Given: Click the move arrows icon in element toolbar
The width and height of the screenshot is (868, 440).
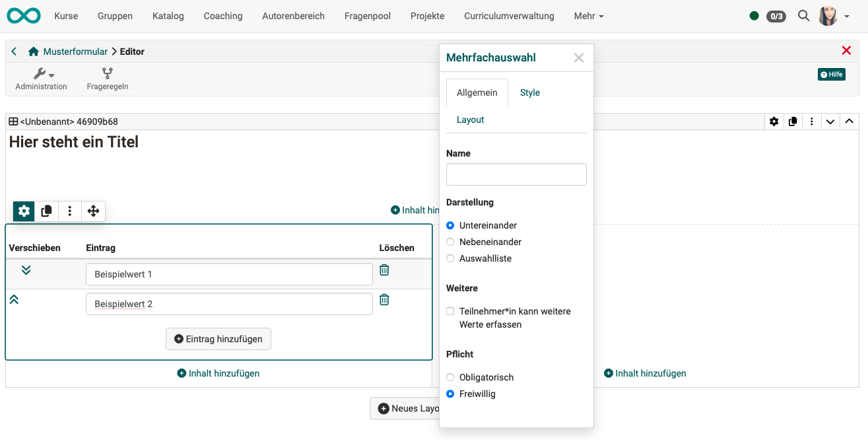Looking at the screenshot, I should [x=93, y=211].
